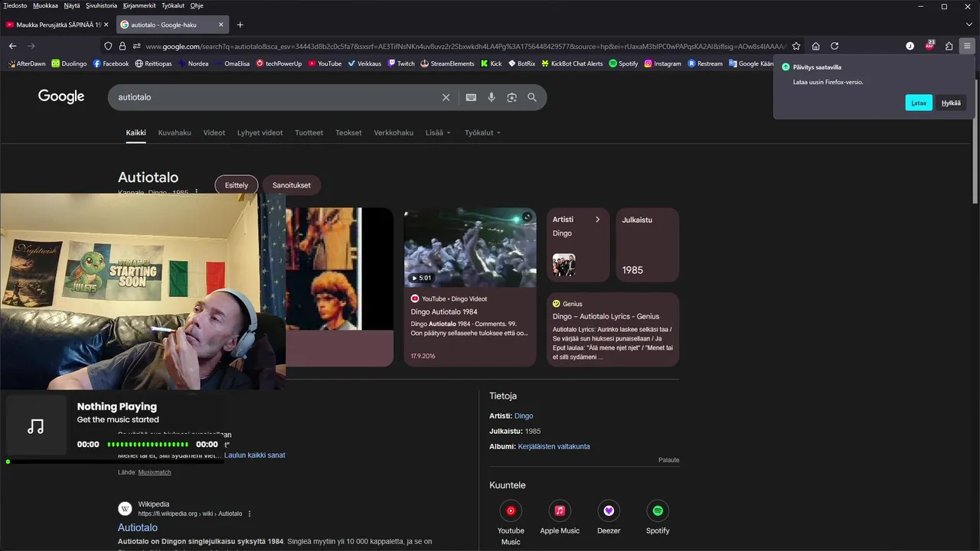Viewport: 980px width, 551px height.
Task: Dismiss the update with Hylkää
Action: tap(951, 103)
